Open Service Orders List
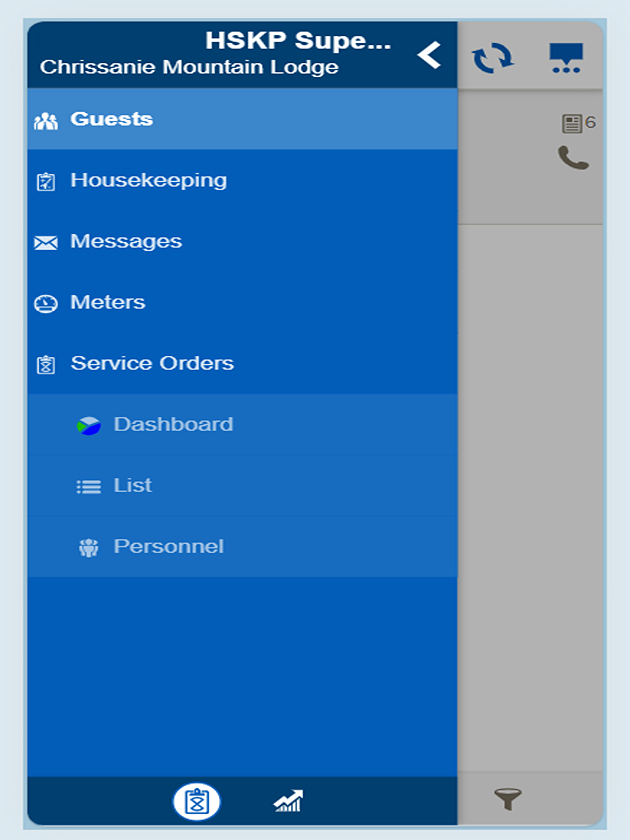 [x=133, y=485]
